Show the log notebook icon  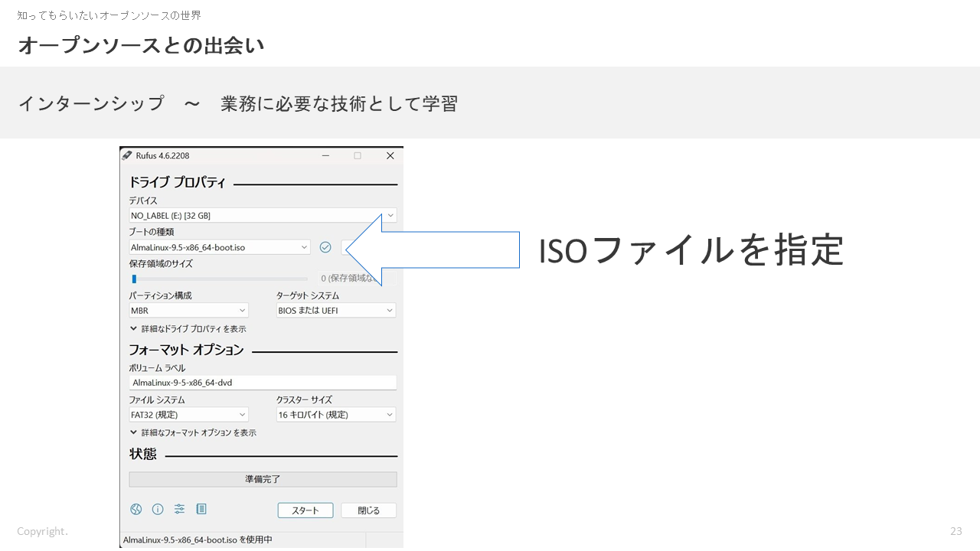pyautogui.click(x=201, y=510)
